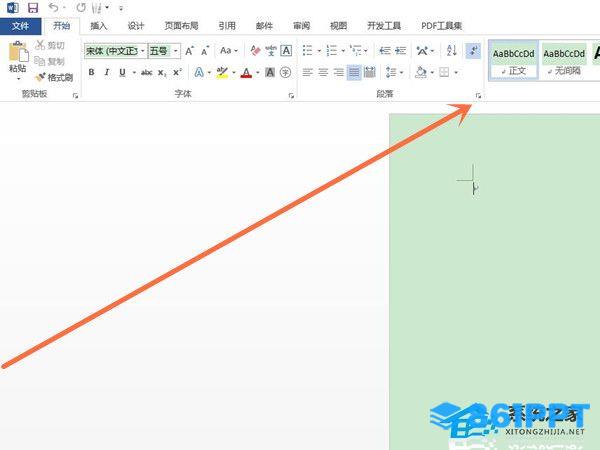Open the clipboard pane dialog launcher

point(75,96)
